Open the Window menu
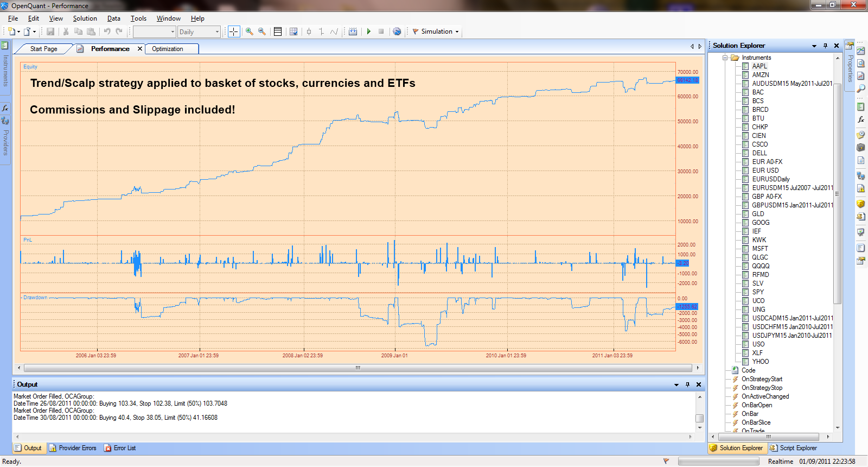Viewport: 868px width, 467px height. coord(169,18)
